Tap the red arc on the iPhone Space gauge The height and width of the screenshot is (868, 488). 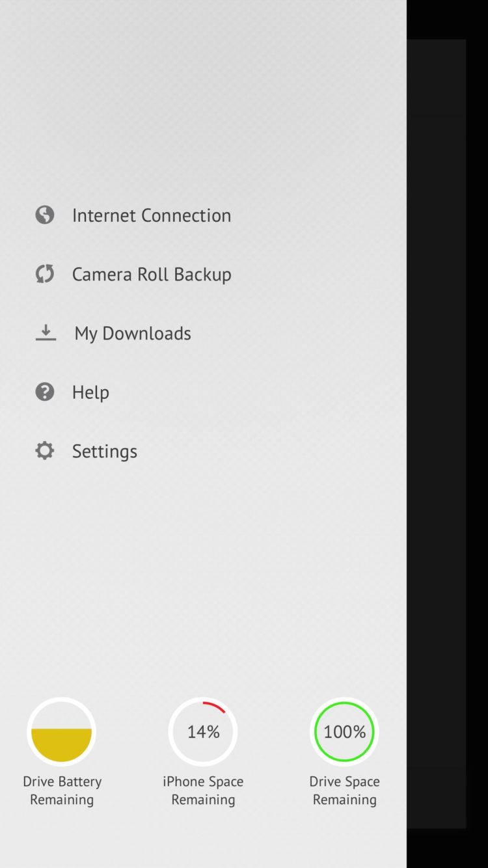click(215, 706)
